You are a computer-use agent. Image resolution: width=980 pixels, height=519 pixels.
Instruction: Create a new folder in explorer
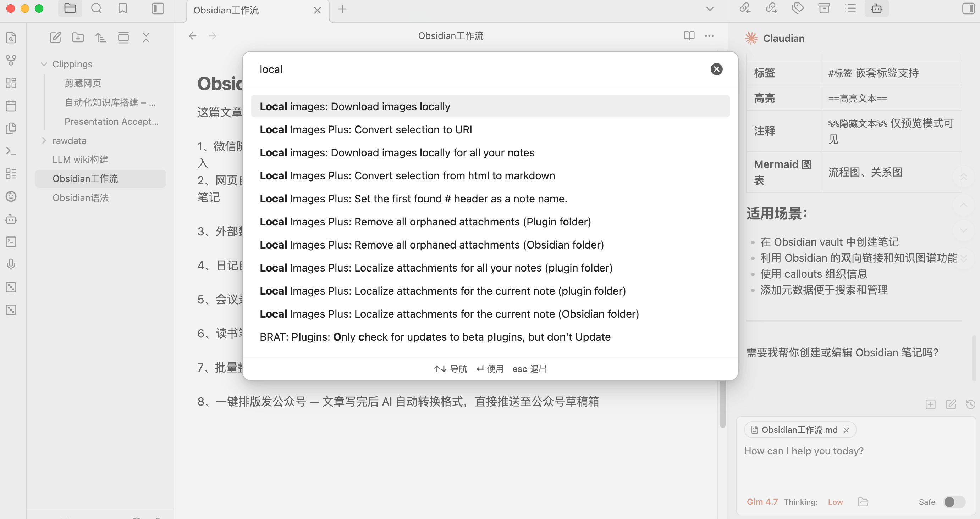pos(78,37)
